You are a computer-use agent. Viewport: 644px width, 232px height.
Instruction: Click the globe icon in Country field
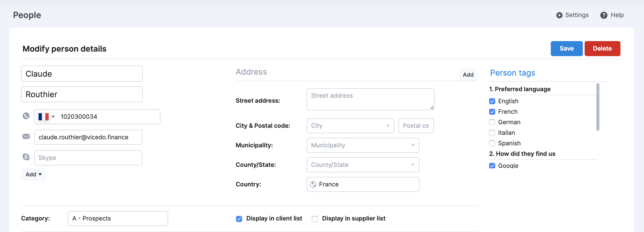(x=313, y=184)
